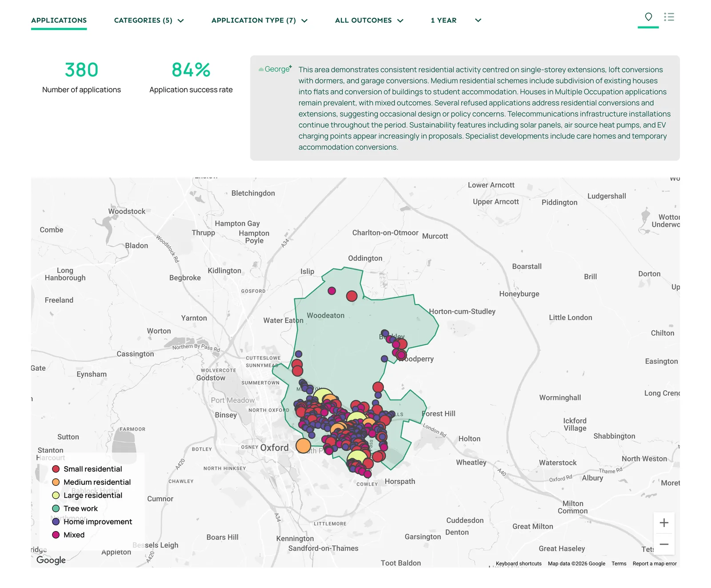The image size is (711, 588).
Task: Click the Kidlington map label
Action: [x=224, y=271]
